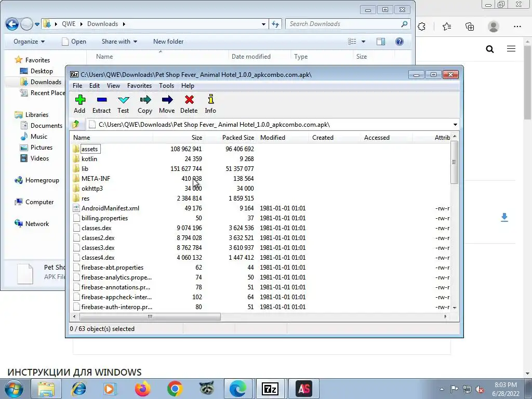
Task: Click the Extract icon in 7-Zip
Action: tap(101, 104)
